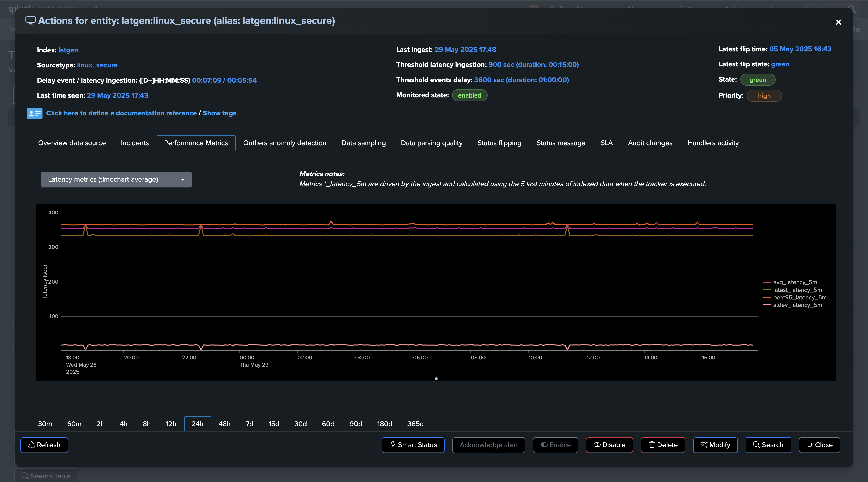Close the dialog with the X icon
Screen dimensions: 868x482
click(x=838, y=22)
